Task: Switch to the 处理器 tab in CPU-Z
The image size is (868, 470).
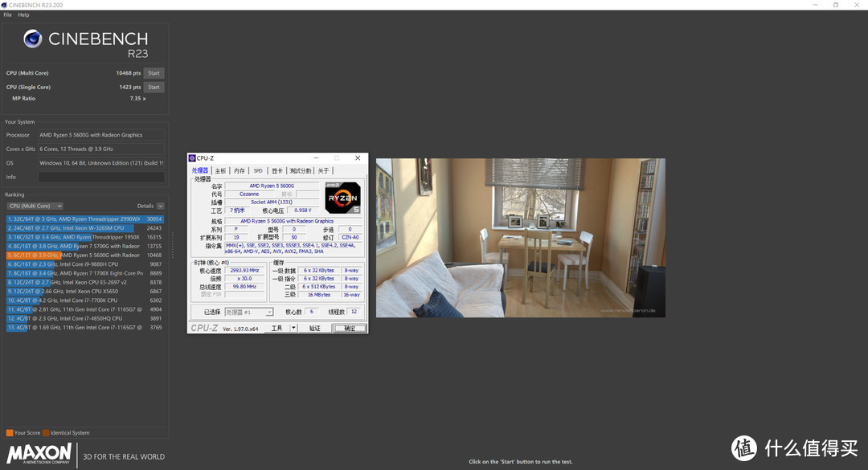Action: [x=200, y=170]
